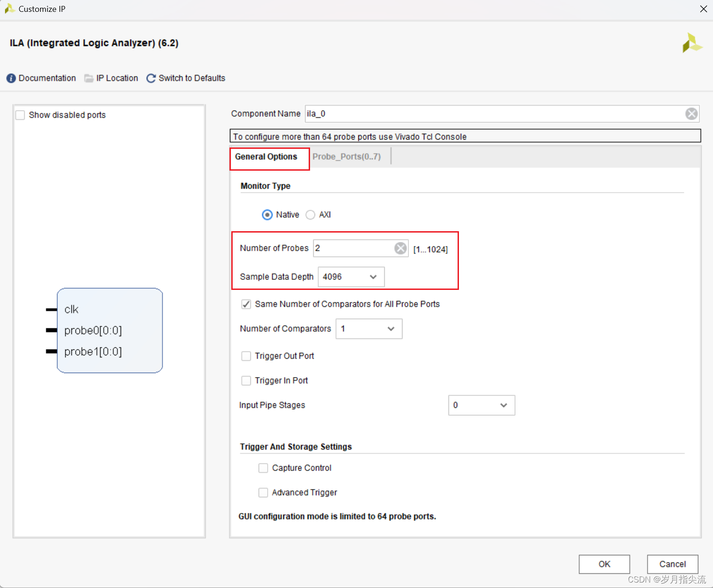The width and height of the screenshot is (713, 588).
Task: Switch to the General Options tab
Action: [266, 157]
